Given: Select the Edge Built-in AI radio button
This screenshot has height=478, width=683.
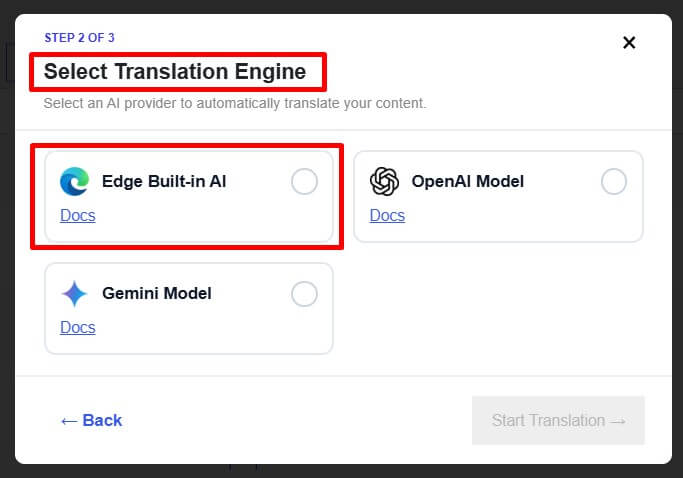Looking at the screenshot, I should [304, 181].
